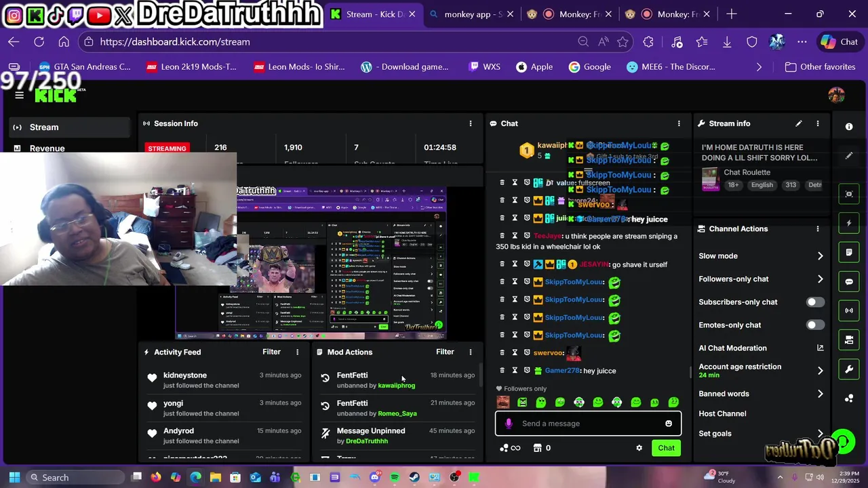Image resolution: width=868 pixels, height=488 pixels.
Task: Open emoji picker in message box
Action: (669, 424)
